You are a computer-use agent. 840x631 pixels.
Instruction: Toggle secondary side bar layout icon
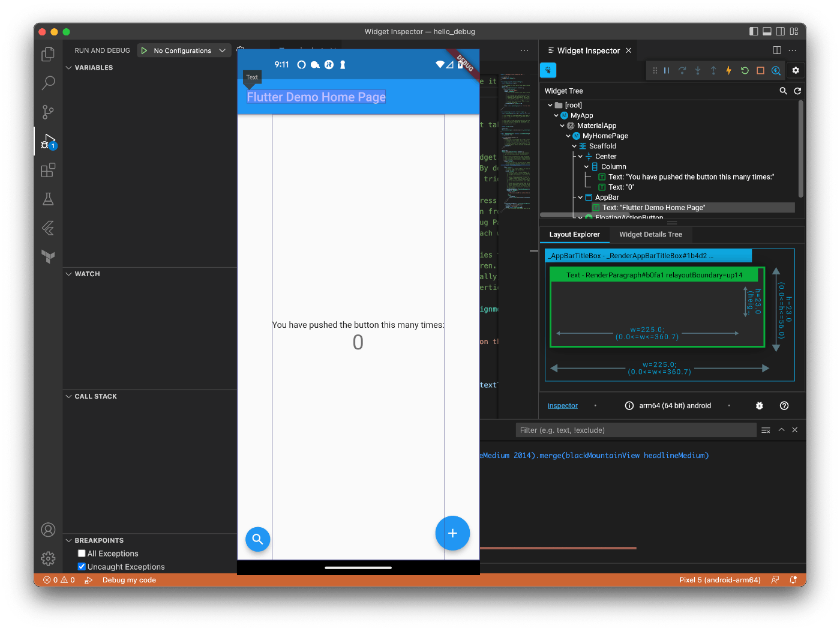[781, 31]
